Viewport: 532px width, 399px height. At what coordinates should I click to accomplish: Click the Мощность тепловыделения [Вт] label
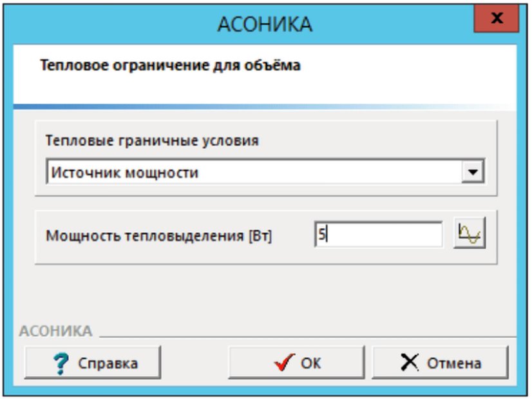[x=159, y=236]
